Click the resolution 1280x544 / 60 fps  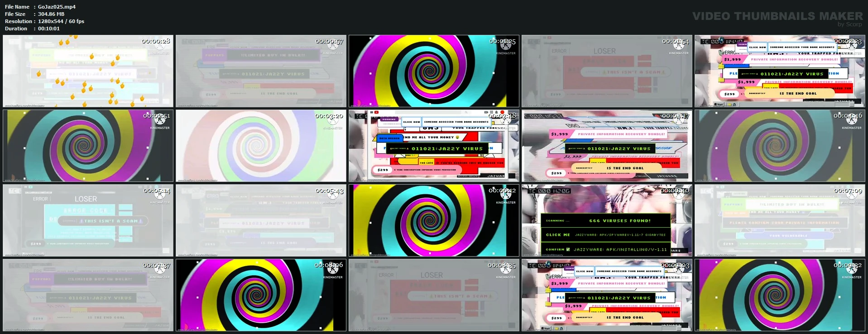61,21
